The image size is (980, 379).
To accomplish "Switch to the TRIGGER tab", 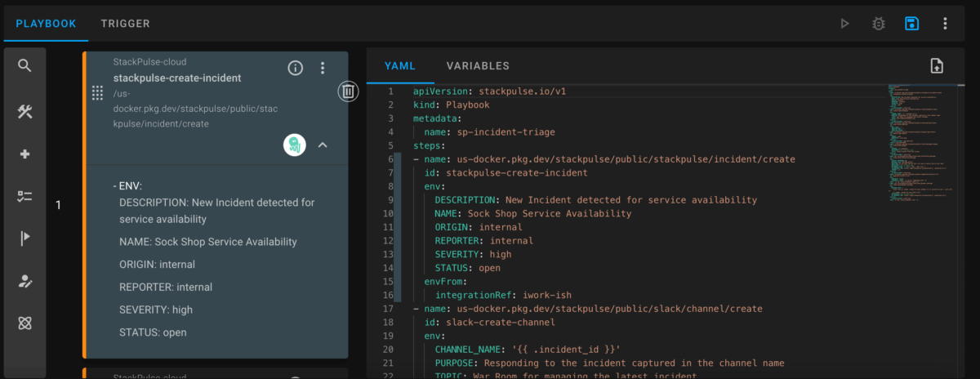I will point(125,24).
